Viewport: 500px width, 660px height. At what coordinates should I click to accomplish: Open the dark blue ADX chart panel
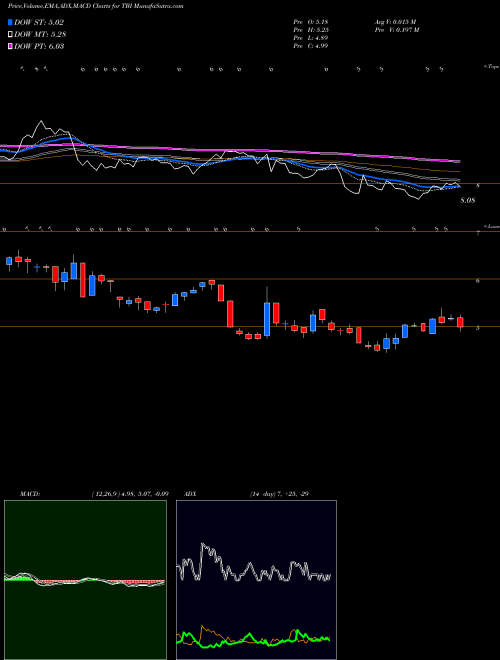(256, 580)
